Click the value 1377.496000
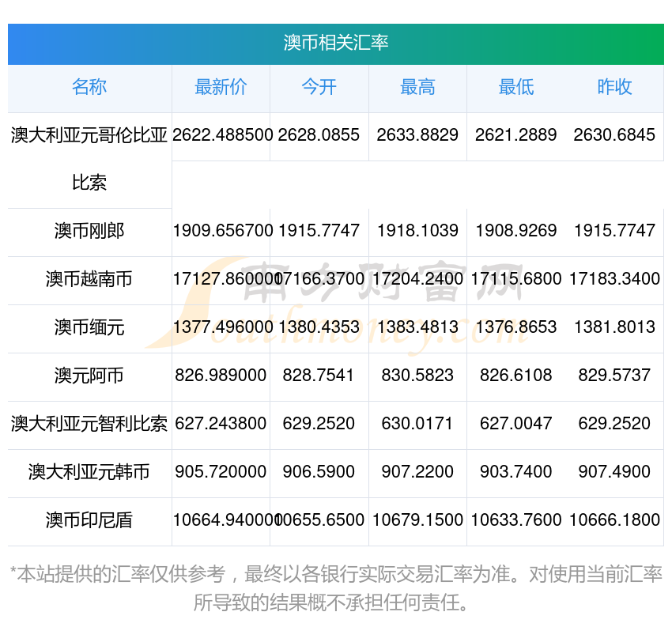This screenshot has width=672, height=627. [x=223, y=327]
